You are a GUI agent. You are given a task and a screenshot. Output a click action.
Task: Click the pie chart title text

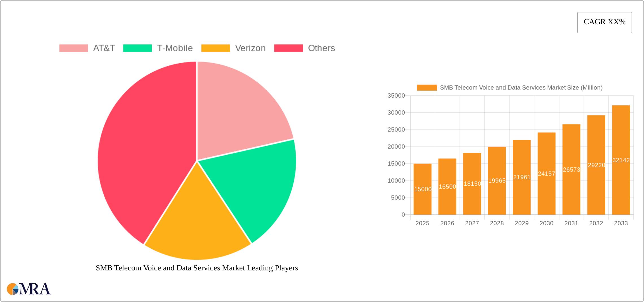197,268
